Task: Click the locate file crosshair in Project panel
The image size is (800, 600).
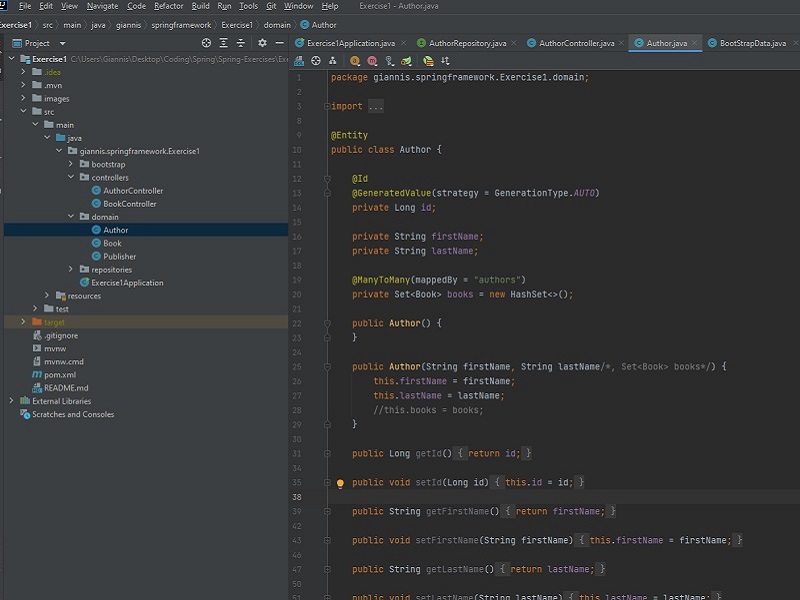Action: 207,43
